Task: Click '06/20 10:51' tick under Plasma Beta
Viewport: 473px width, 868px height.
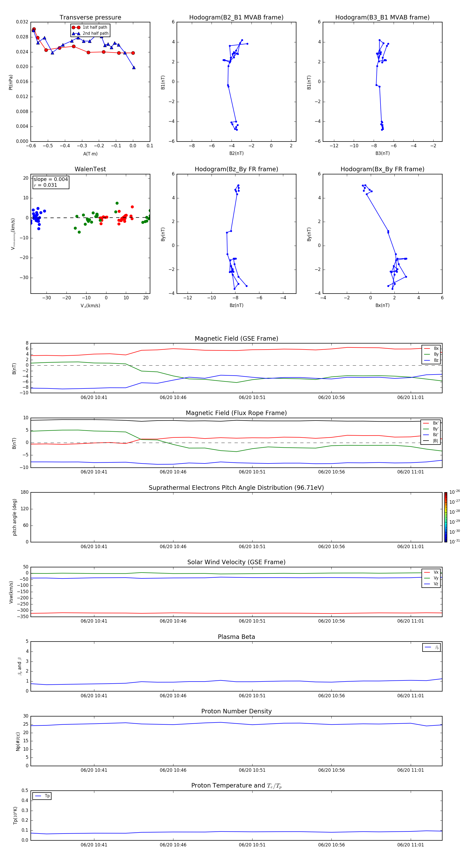Action: point(252,695)
